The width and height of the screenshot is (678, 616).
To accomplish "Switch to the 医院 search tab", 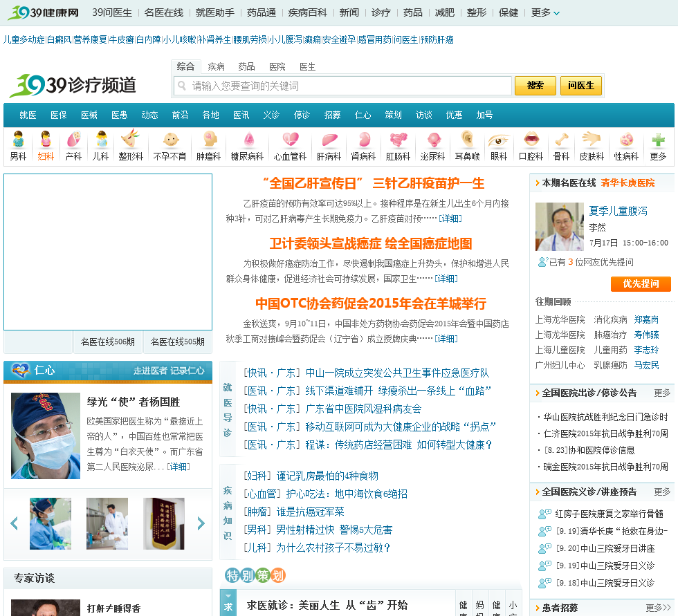I will click(x=277, y=66).
